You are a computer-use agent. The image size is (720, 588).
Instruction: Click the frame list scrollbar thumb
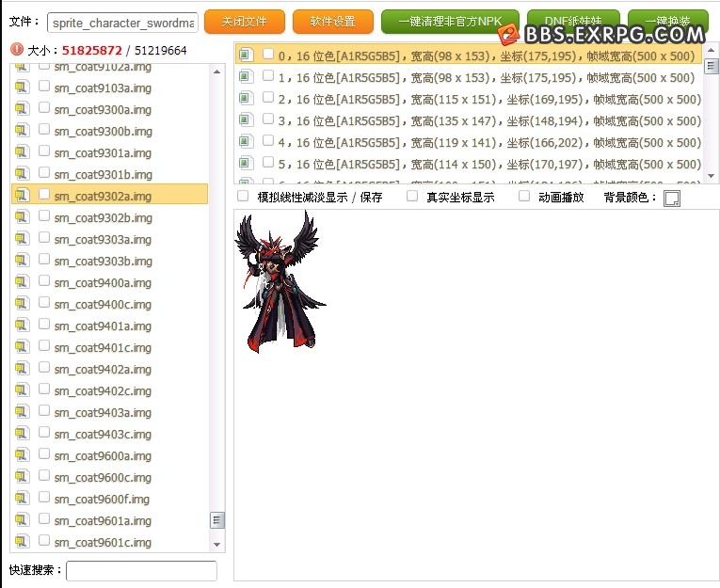coord(711,66)
